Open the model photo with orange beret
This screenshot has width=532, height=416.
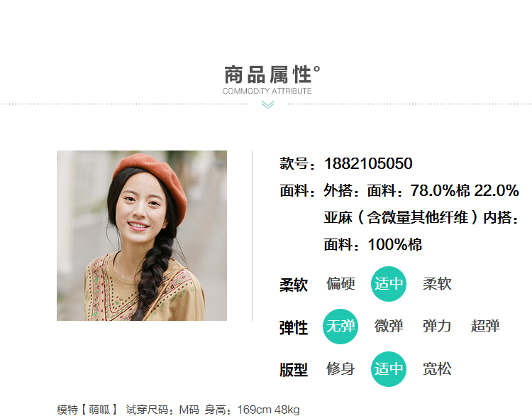[x=142, y=236]
